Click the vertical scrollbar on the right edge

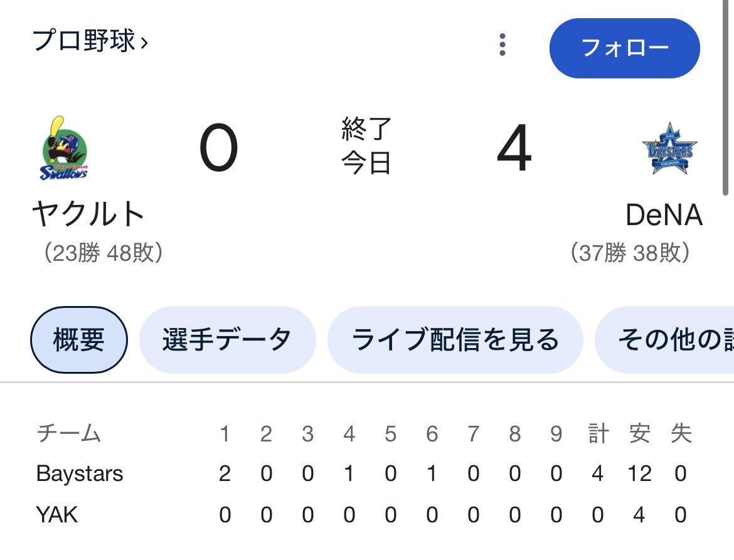click(725, 97)
